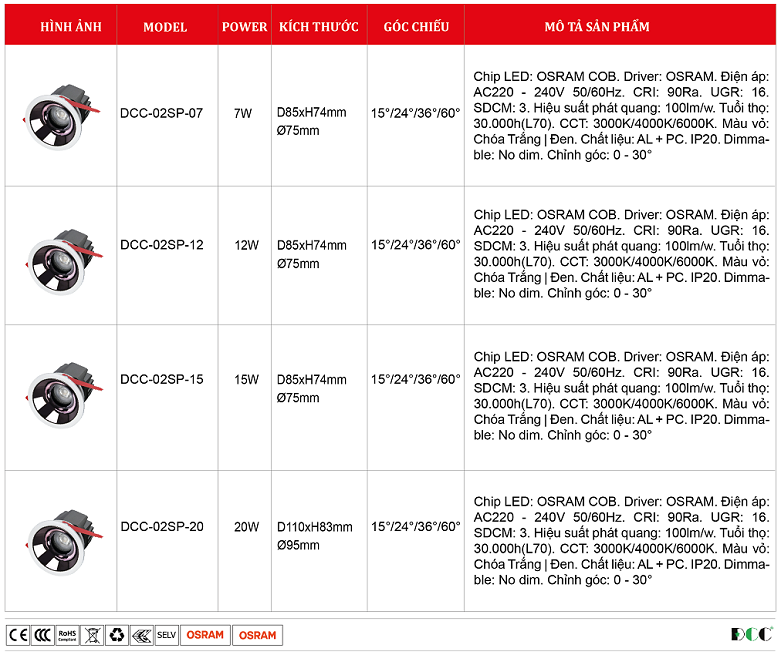Click the recycling symbol icon
781x655 pixels.
pos(116,635)
